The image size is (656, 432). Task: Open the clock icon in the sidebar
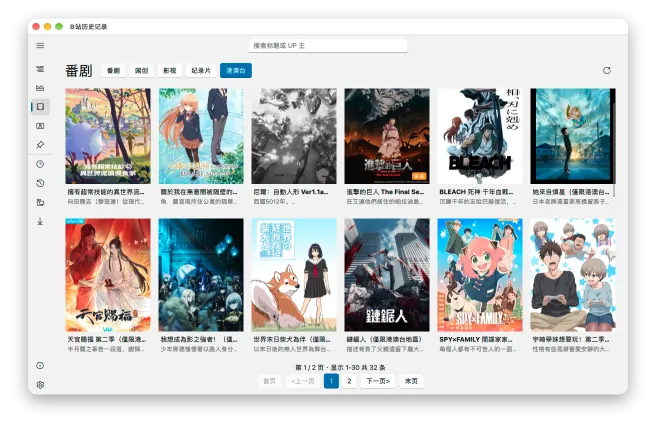40,164
